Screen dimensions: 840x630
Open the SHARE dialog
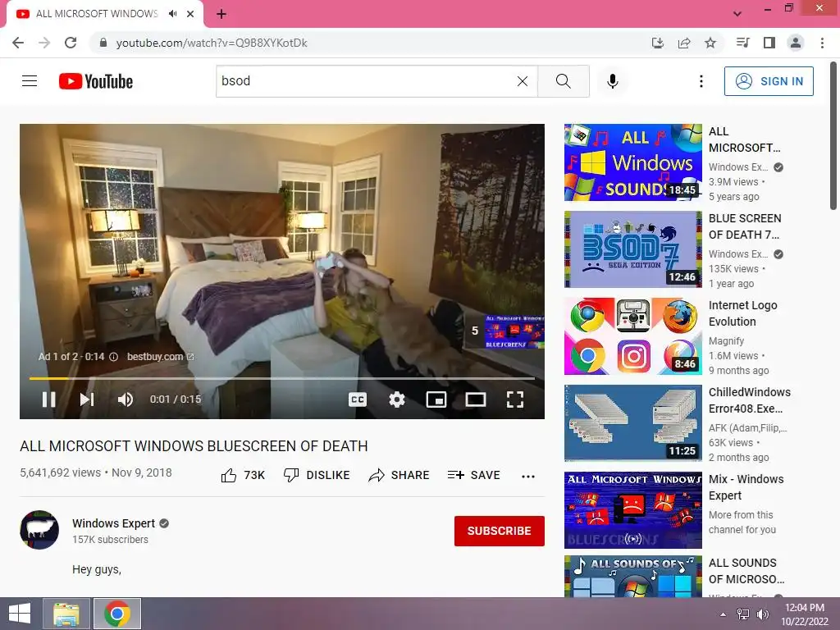pyautogui.click(x=399, y=475)
